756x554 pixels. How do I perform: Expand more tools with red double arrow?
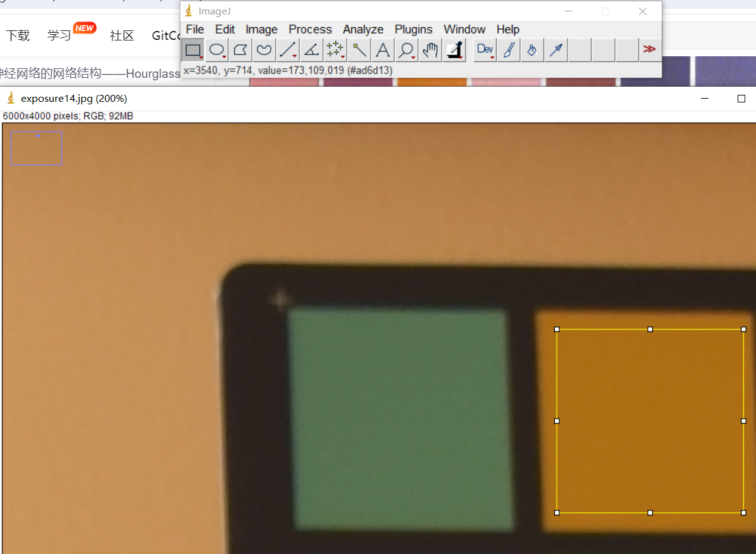[649, 49]
